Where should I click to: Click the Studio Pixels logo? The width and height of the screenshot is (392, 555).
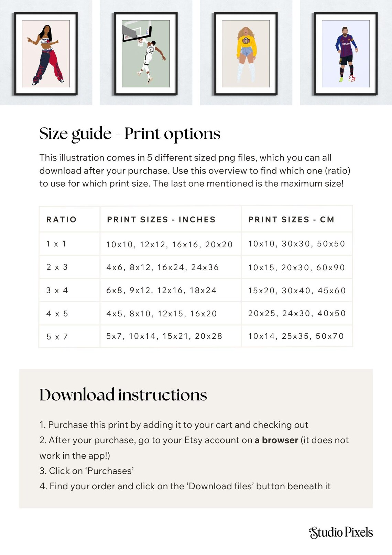click(x=341, y=532)
